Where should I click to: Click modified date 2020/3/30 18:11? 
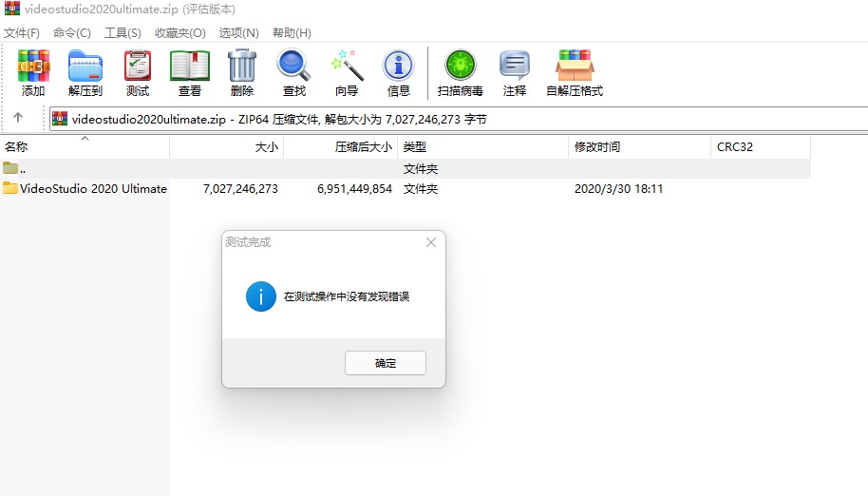point(618,189)
